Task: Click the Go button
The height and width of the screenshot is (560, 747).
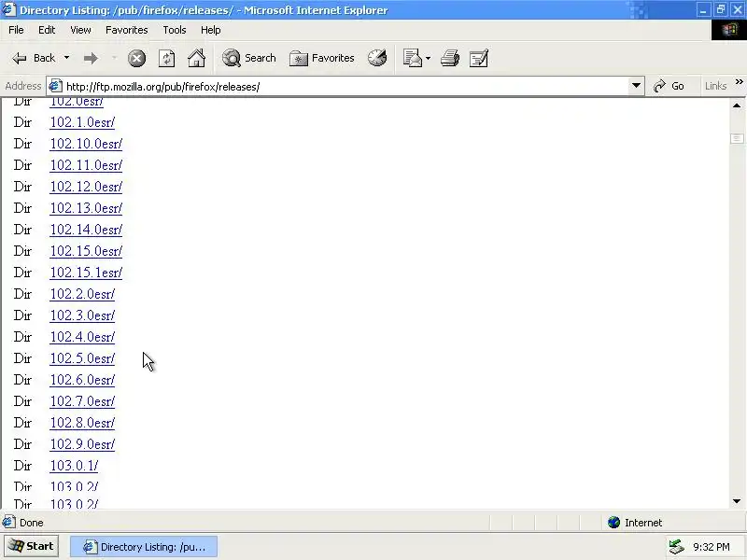Action: [669, 86]
